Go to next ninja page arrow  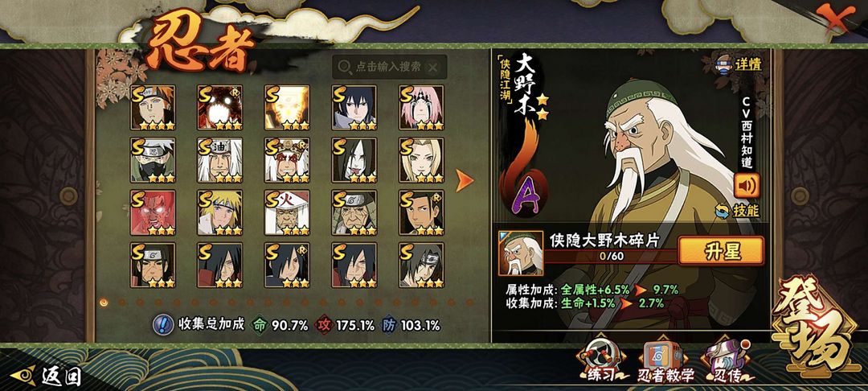coord(465,180)
